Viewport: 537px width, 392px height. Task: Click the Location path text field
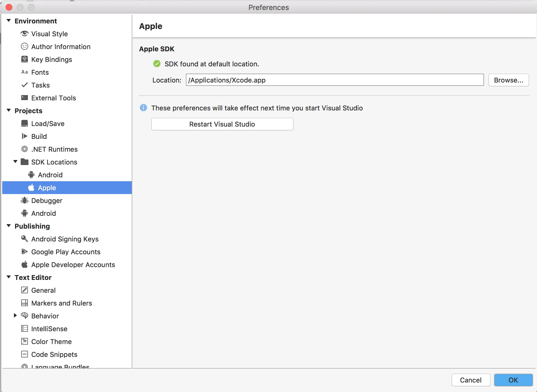(334, 80)
